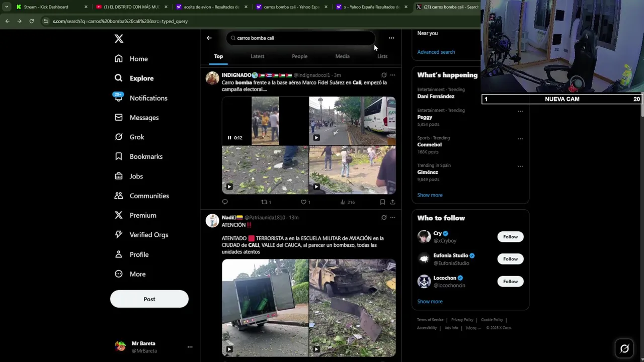Viewport: 644px width, 362px height.
Task: Follow the Cry account
Action: pyautogui.click(x=510, y=237)
